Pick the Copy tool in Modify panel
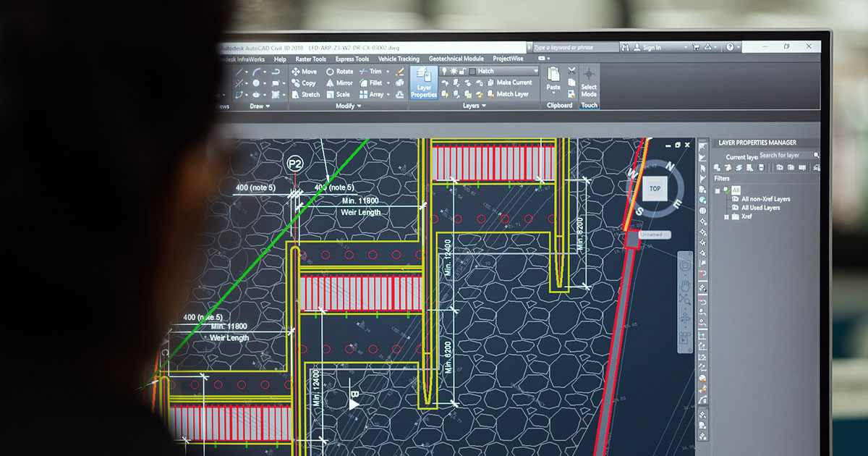This screenshot has height=456, width=868. click(x=304, y=83)
